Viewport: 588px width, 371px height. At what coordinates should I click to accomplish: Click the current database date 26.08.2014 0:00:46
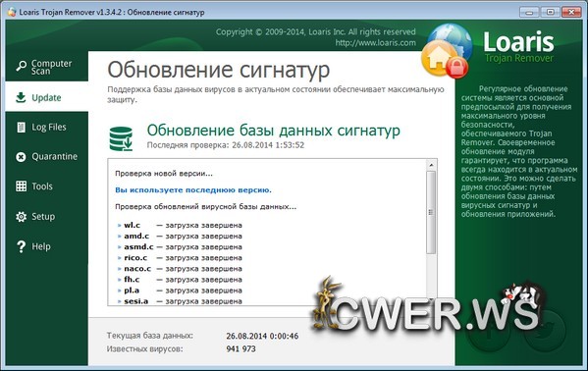[x=262, y=336]
